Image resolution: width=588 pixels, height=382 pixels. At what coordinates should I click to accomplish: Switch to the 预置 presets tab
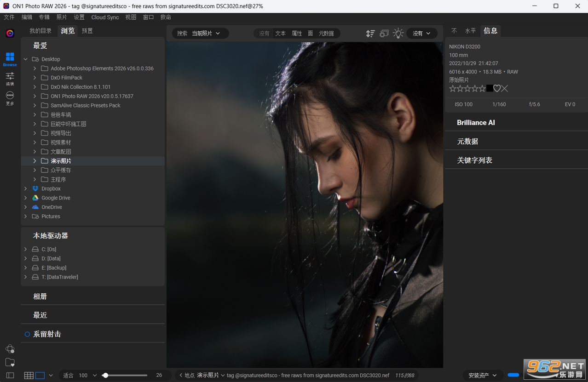coord(87,31)
